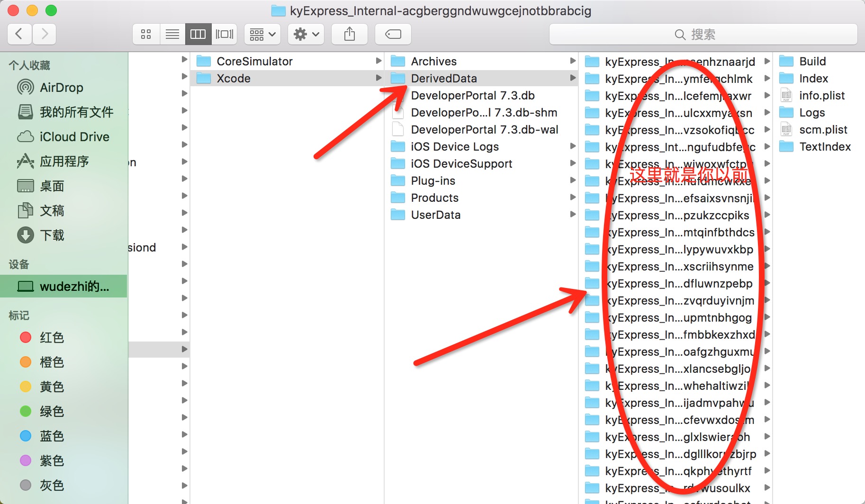Open the TextIndex folder
Screen dimensions: 865x504
click(x=820, y=146)
